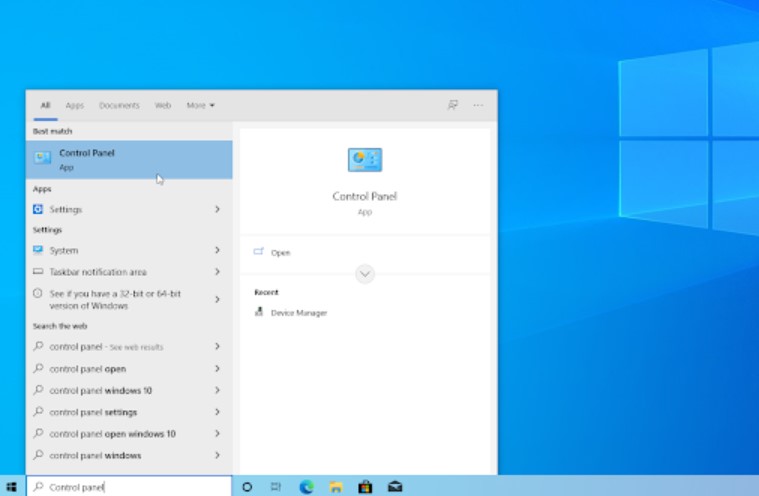759x496 pixels.
Task: Expand 'control panel - See web results' arrow
Action: tap(217, 346)
